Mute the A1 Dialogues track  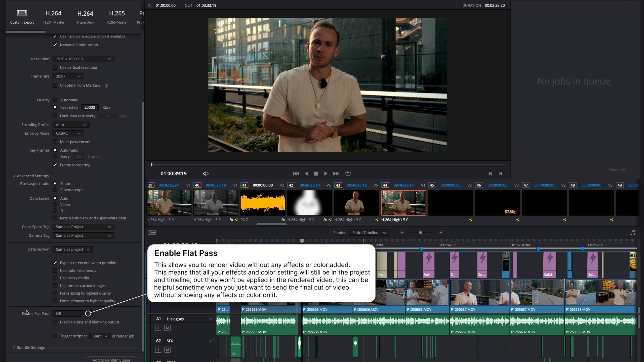[x=167, y=328]
